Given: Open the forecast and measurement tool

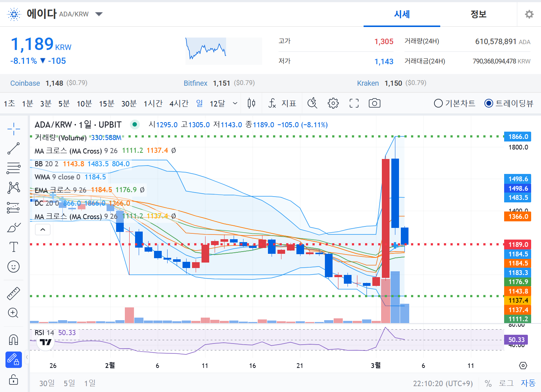Looking at the screenshot, I should (x=14, y=207).
